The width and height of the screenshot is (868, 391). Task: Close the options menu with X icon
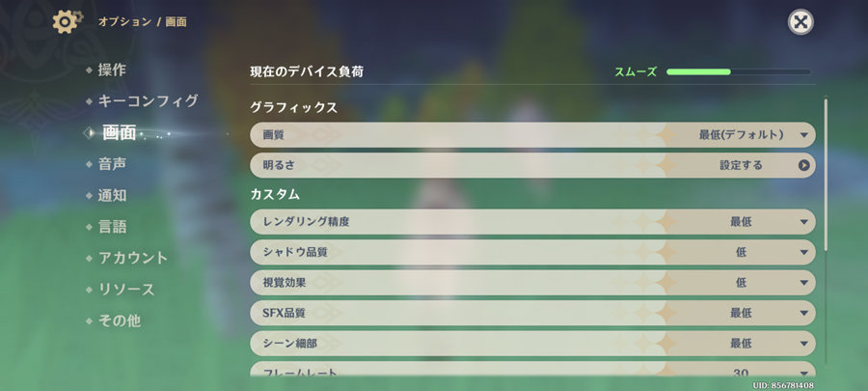(x=800, y=22)
